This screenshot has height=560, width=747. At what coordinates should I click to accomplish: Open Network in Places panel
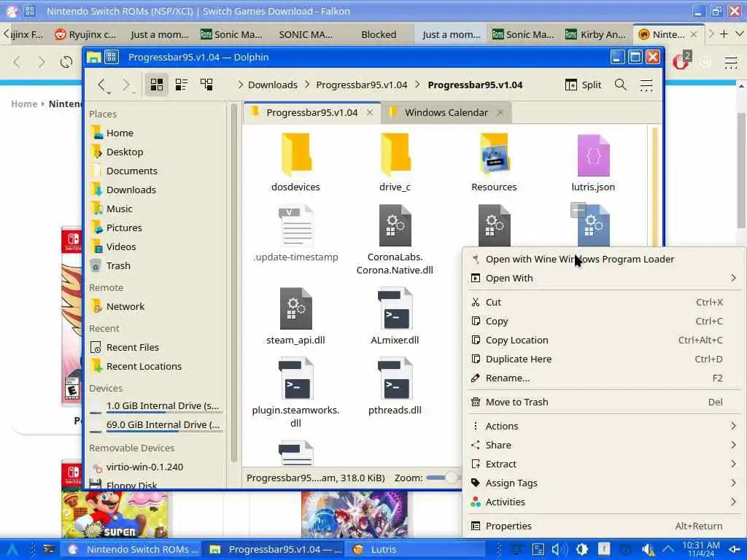(x=156, y=307)
